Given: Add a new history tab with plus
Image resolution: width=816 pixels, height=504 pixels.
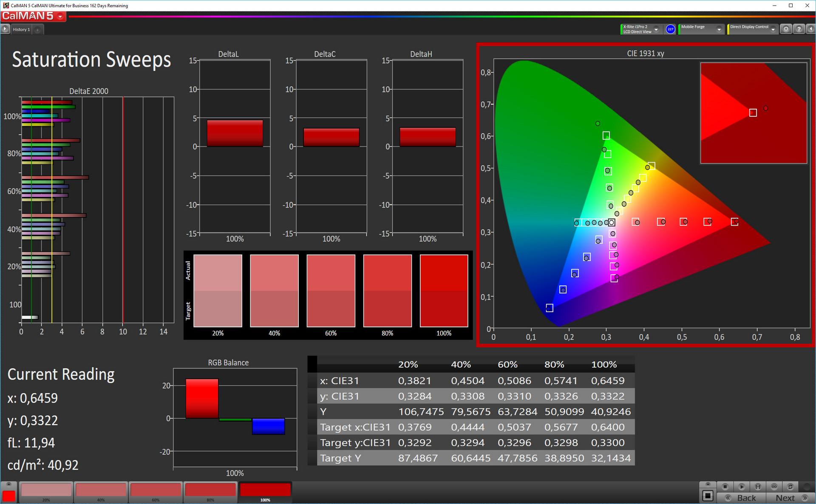Looking at the screenshot, I should tap(38, 29).
